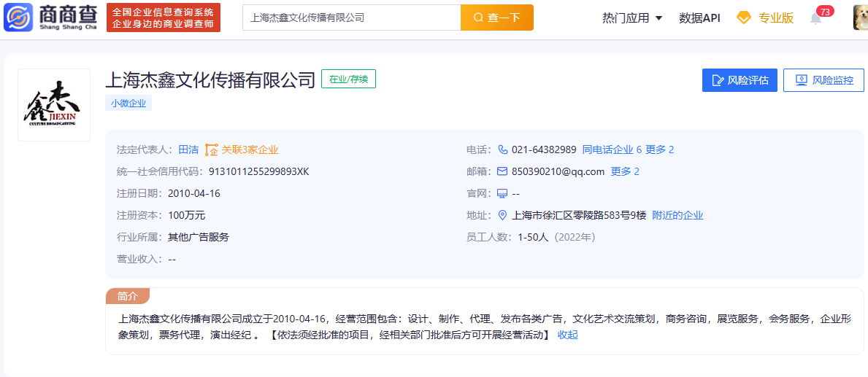Viewport: 868px width, 377px height.
Task: Collapse the introduction with 收起
Action: pyautogui.click(x=567, y=335)
